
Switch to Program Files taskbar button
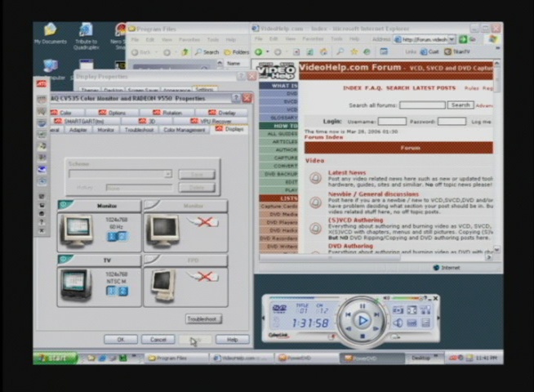(177, 358)
